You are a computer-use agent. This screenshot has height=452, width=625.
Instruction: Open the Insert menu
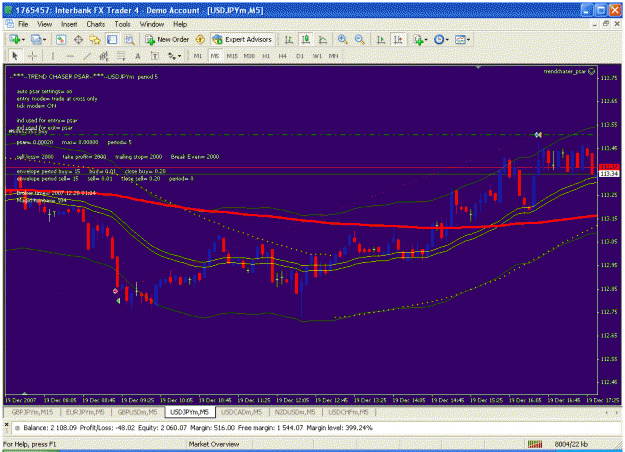pos(69,24)
